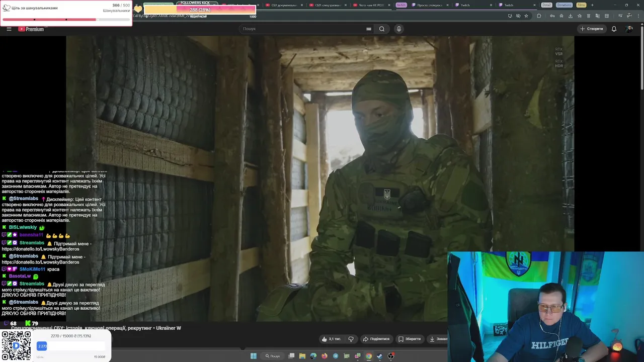644x362 pixels.
Task: Open the YouTube guide hamburger menu
Action: click(x=9, y=29)
